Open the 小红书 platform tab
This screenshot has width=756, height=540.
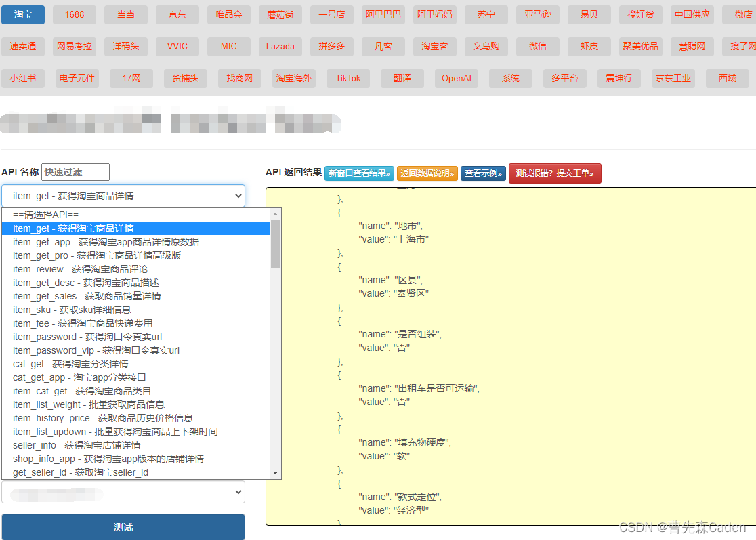[x=22, y=78]
